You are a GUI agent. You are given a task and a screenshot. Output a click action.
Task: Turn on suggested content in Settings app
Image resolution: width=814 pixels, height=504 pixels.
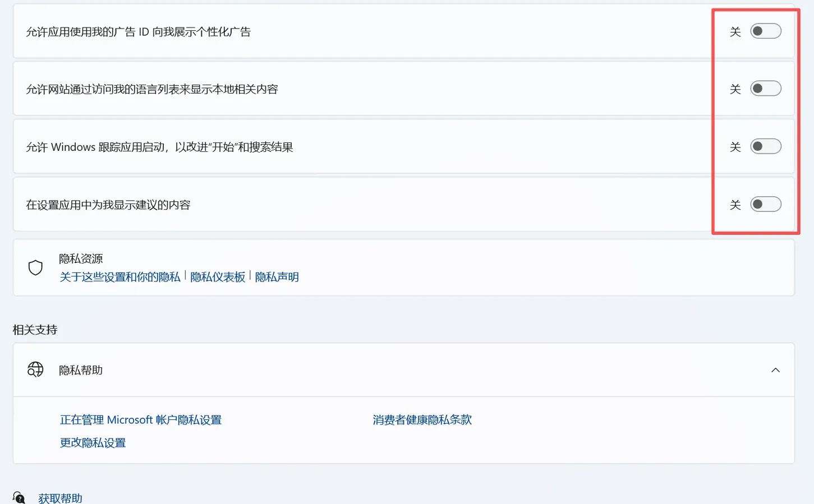click(x=765, y=204)
